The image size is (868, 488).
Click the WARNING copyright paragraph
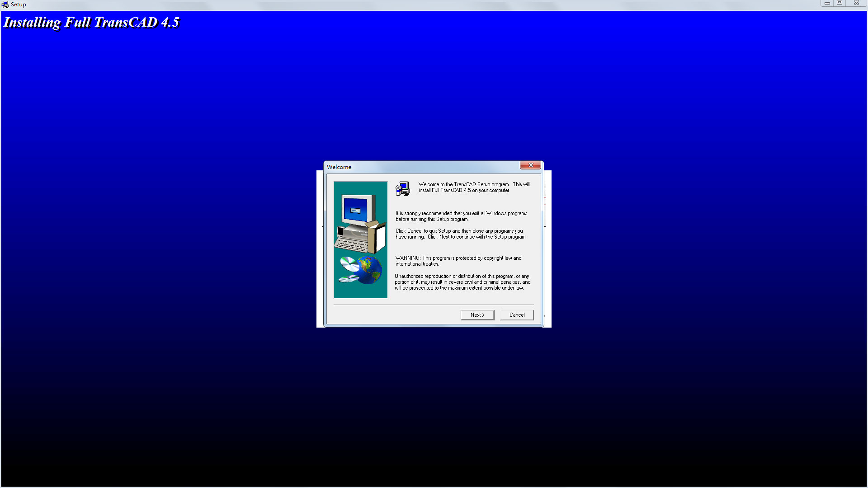(x=458, y=261)
